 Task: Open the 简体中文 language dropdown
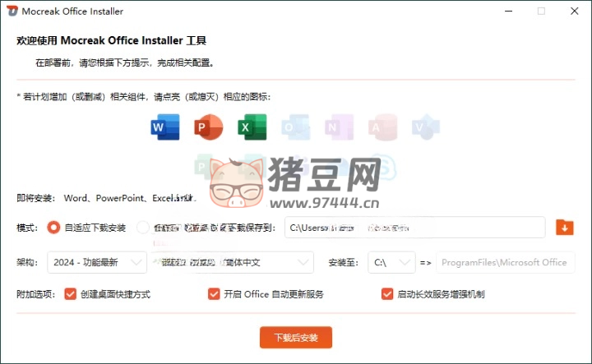coord(232,262)
